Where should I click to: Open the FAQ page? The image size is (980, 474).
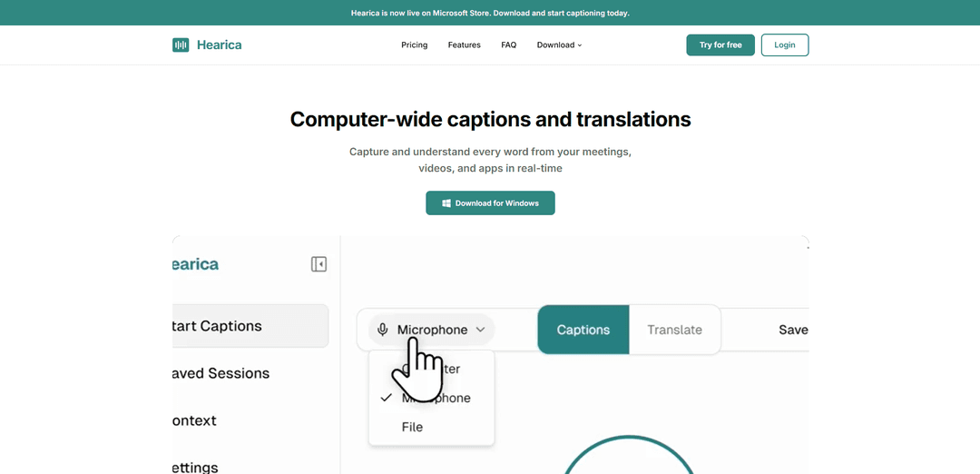point(508,44)
